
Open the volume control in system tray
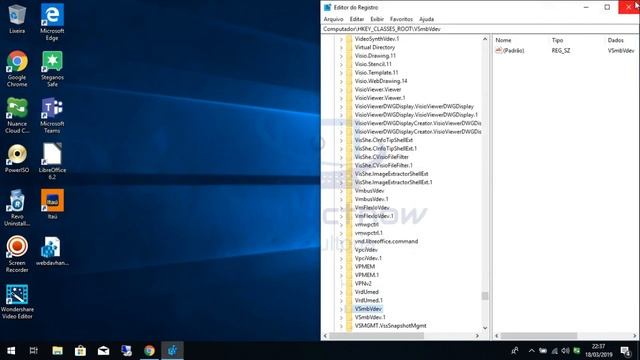(x=565, y=351)
